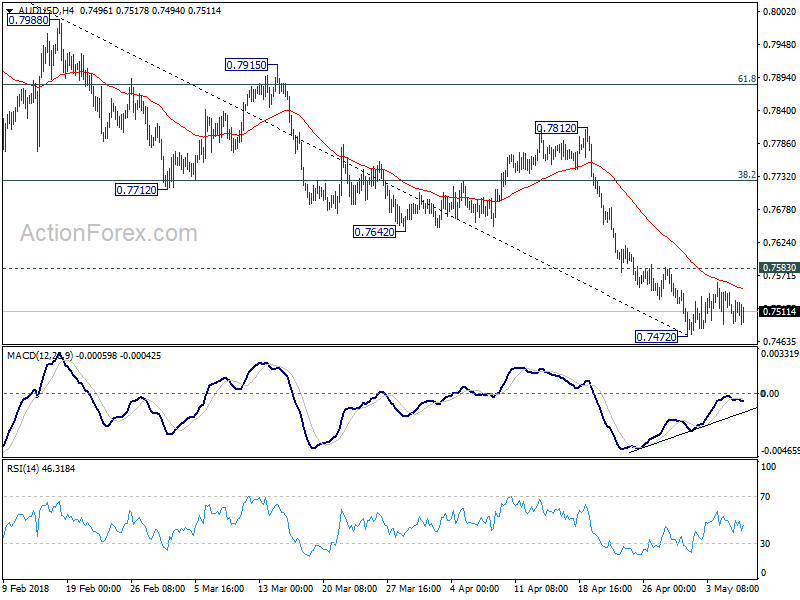The height and width of the screenshot is (600, 800).
Task: Click the 13 Mar 00:00 time label
Action: click(286, 588)
